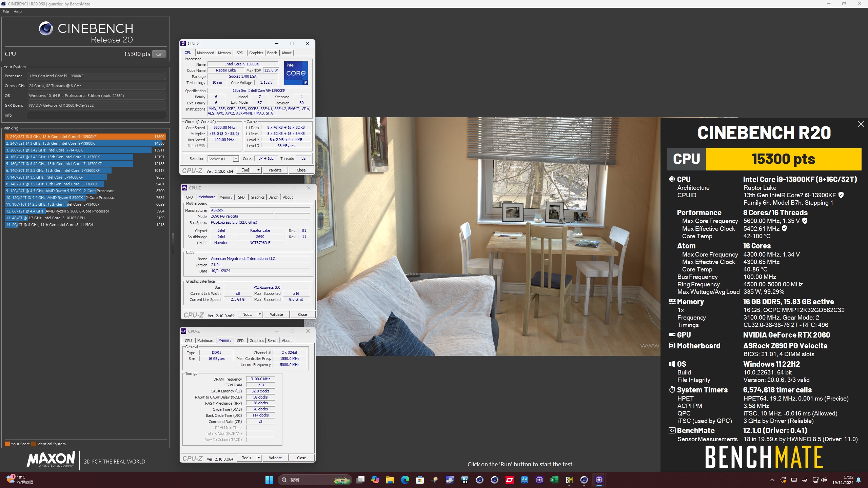Click the Cinebench Info text field
Screen dimensions: 868x488
tap(97, 115)
